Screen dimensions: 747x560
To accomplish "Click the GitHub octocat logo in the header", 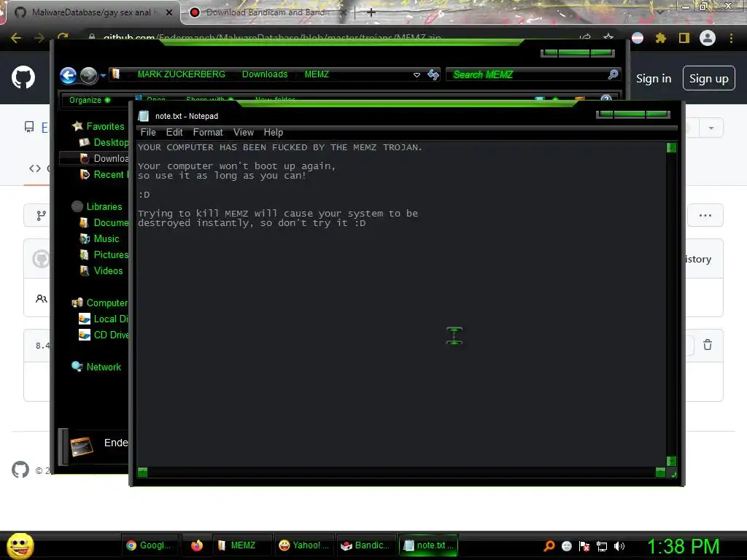I will [x=23, y=77].
